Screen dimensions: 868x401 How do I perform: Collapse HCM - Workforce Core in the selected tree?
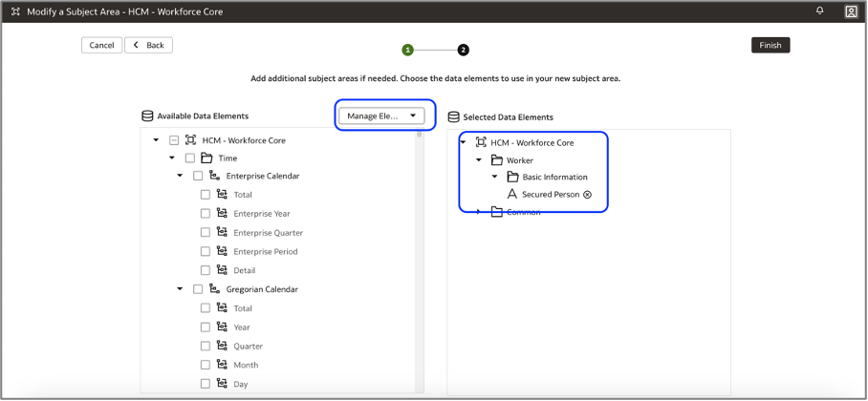(x=463, y=142)
